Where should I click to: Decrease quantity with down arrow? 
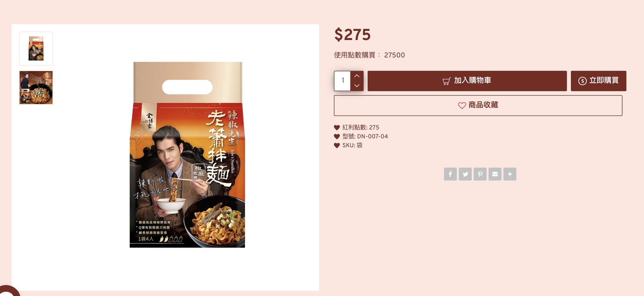pyautogui.click(x=357, y=86)
